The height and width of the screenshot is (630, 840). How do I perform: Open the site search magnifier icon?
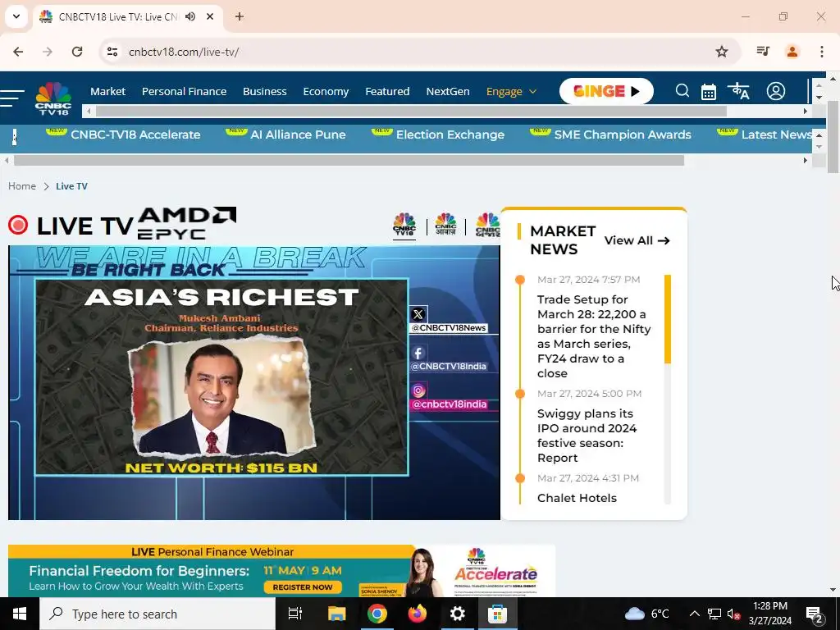[x=682, y=91]
